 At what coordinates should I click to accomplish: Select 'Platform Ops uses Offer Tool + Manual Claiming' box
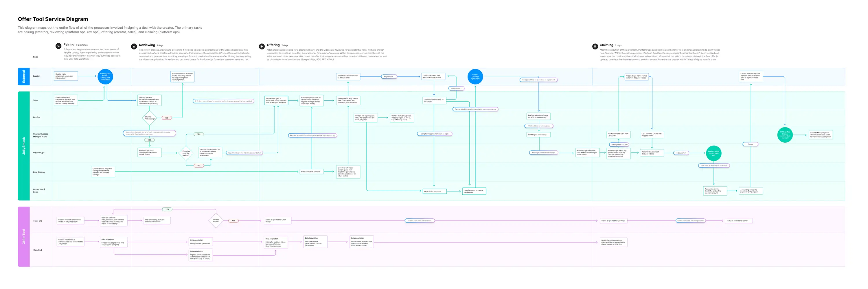[587, 152]
